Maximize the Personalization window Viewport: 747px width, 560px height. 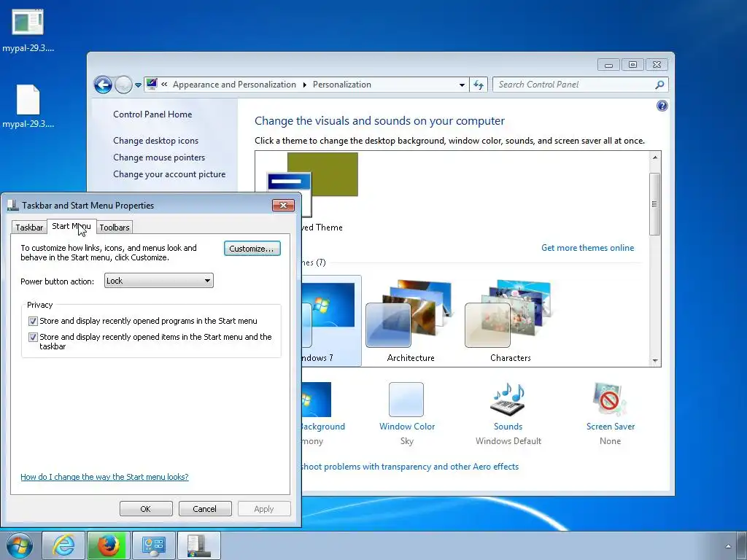tap(632, 65)
